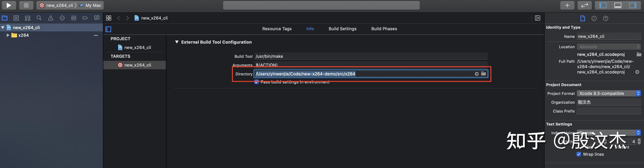Viewport: 644px width, 168px height.
Task: Choose directory with folder icon
Action: [x=483, y=73]
